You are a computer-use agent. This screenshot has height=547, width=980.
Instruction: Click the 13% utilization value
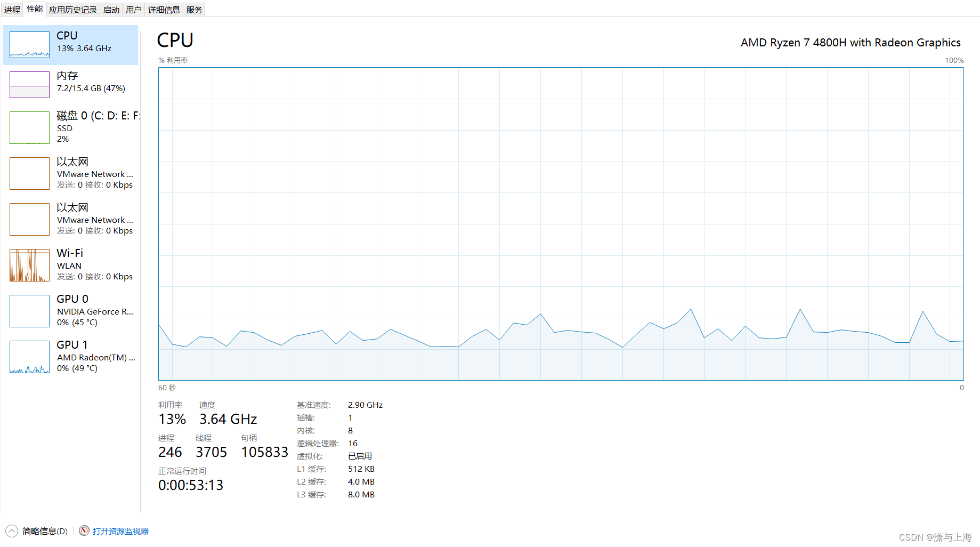pyautogui.click(x=172, y=419)
